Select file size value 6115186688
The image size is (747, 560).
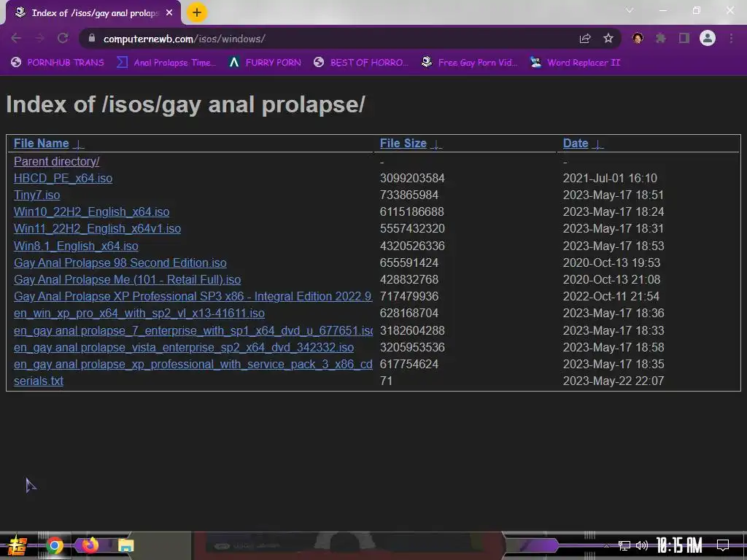tap(411, 212)
